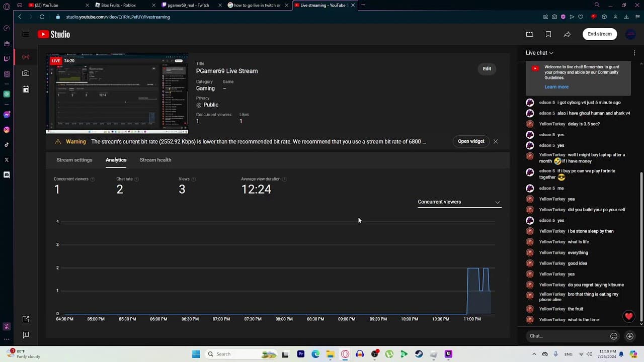The image size is (644, 362).
Task: Dismiss the bit rate warning
Action: click(x=496, y=141)
